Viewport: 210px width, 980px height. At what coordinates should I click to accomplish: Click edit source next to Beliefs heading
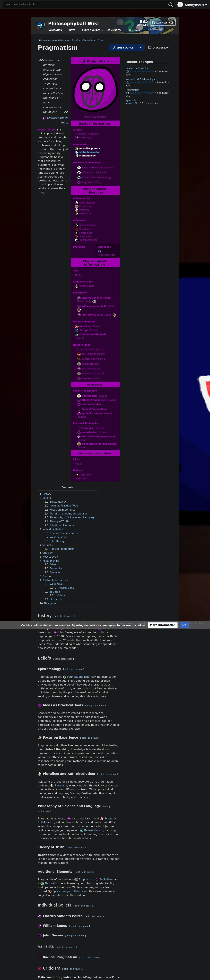point(66,659)
